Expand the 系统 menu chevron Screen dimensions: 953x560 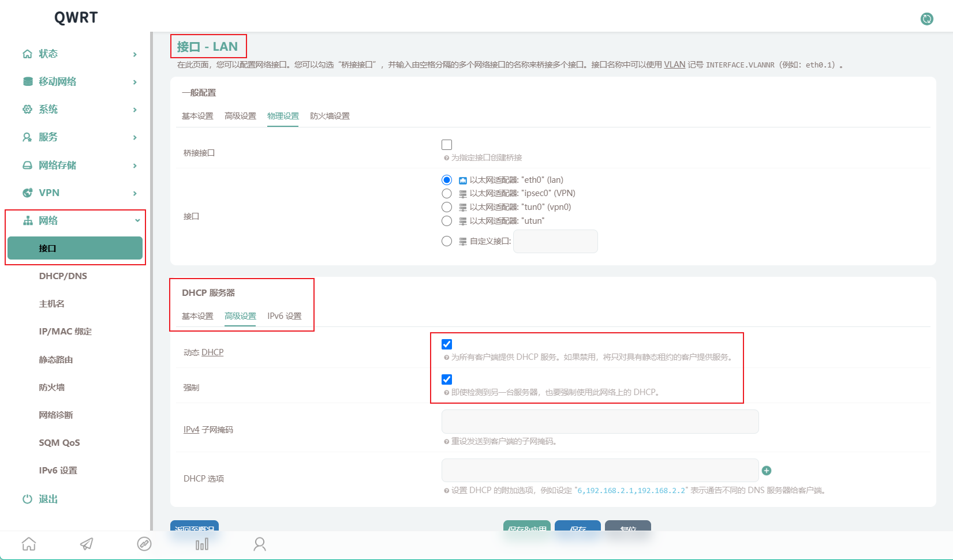135,110
